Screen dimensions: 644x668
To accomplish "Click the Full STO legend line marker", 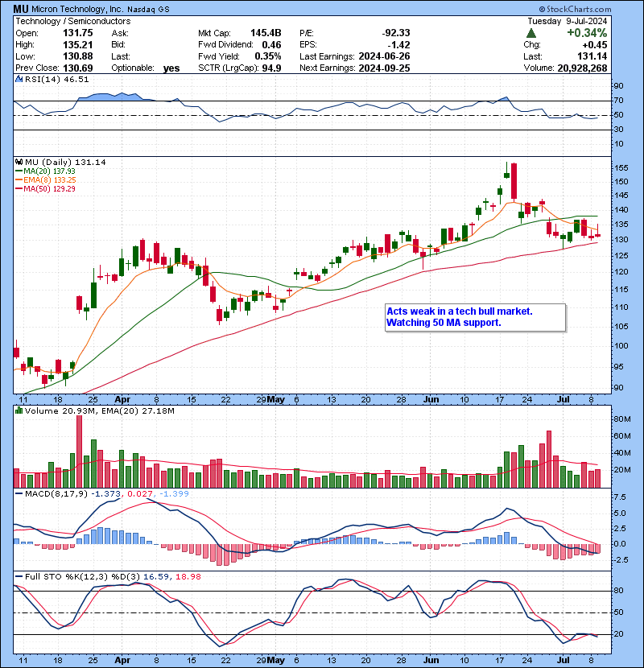I will pyautogui.click(x=19, y=576).
